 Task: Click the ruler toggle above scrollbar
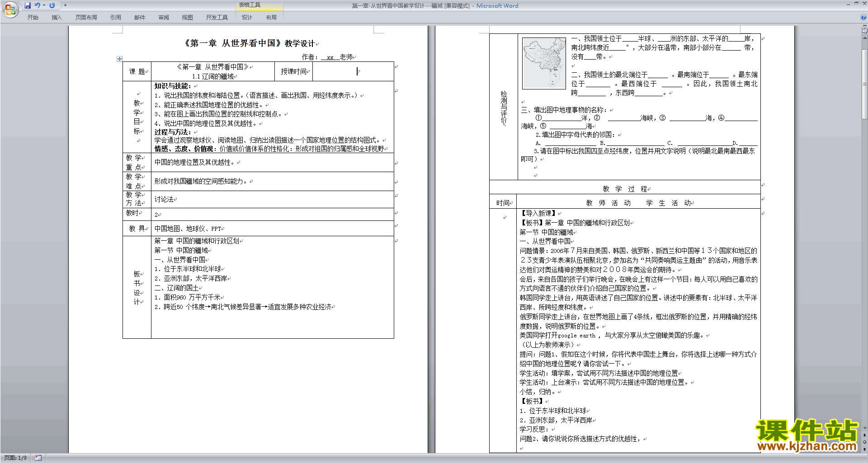point(865,31)
